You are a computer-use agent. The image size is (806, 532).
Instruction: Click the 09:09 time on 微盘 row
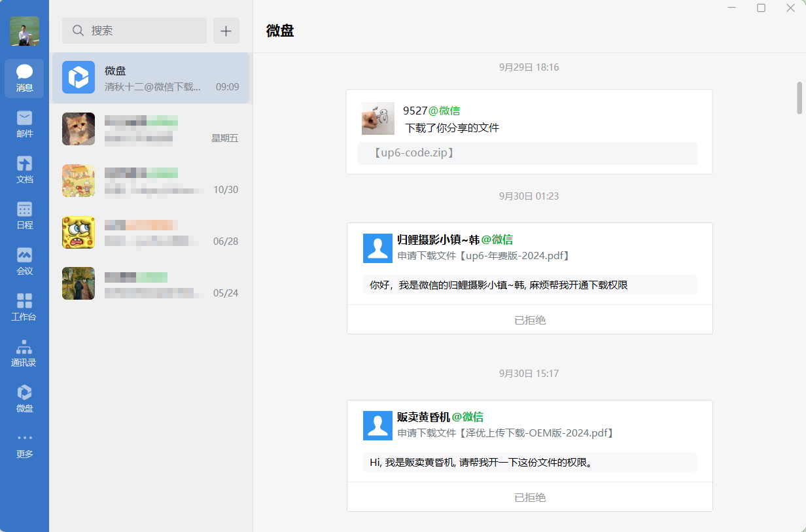tap(227, 86)
